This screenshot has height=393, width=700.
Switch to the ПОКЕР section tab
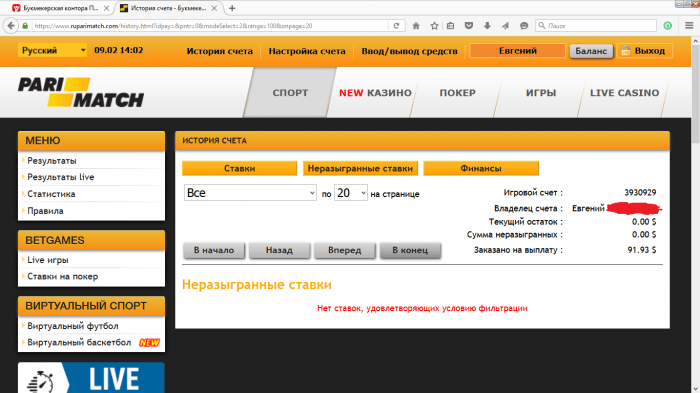pyautogui.click(x=458, y=92)
